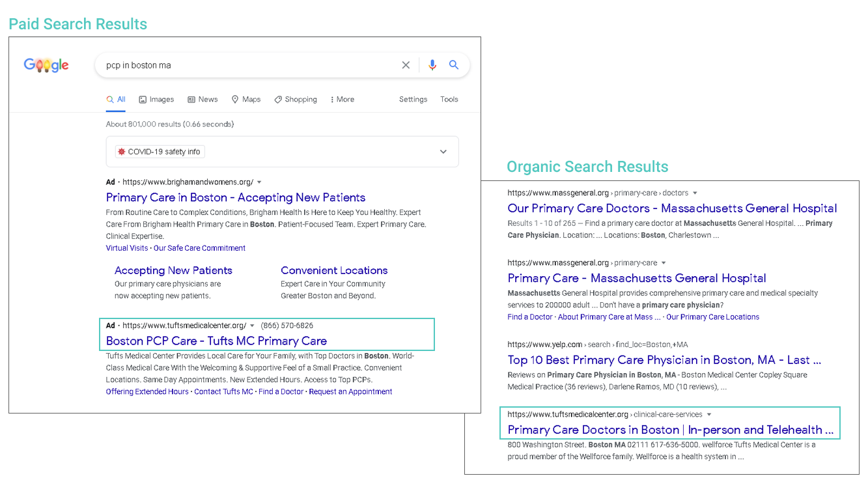Open search Tools
The image size is (868, 491).
pyautogui.click(x=449, y=100)
